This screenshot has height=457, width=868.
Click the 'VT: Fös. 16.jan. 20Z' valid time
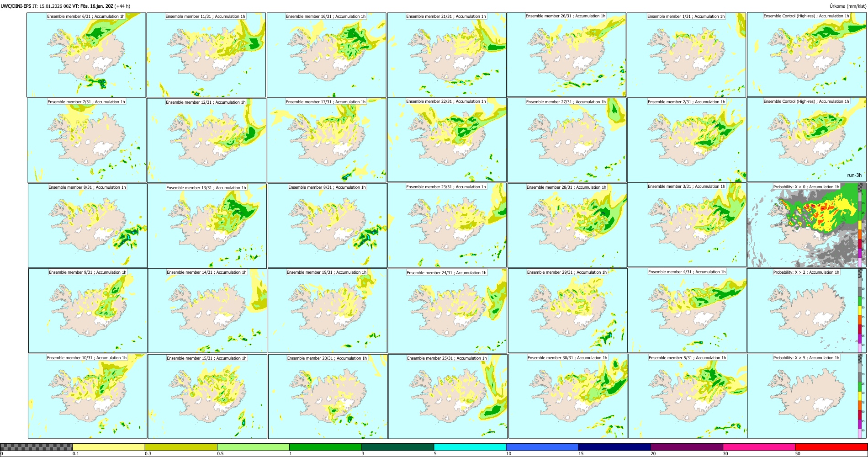(x=93, y=6)
